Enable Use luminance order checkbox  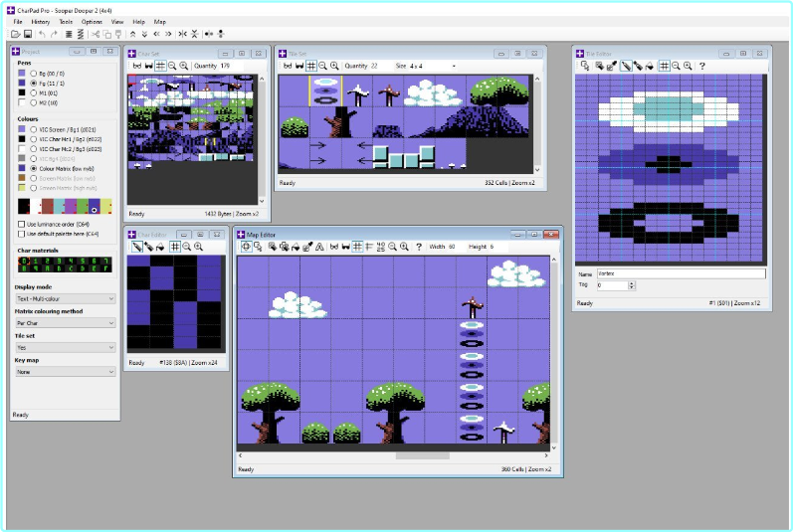(21, 224)
